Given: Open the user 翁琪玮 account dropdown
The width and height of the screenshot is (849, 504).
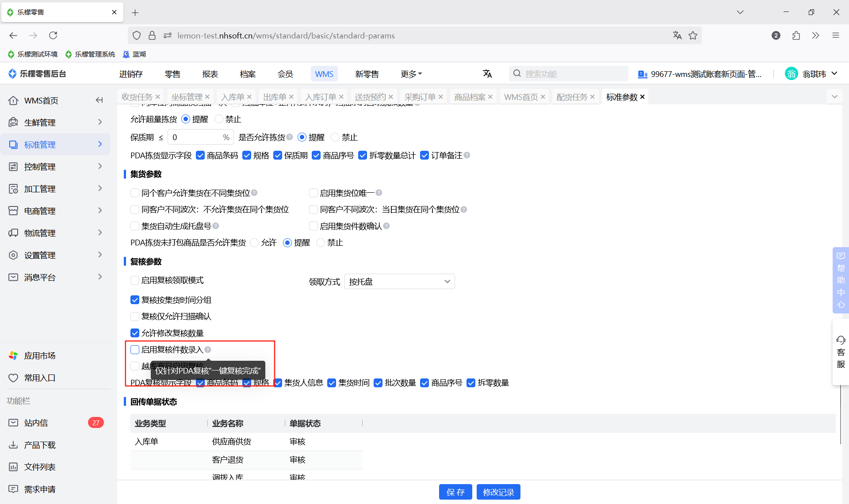Looking at the screenshot, I should click(x=811, y=74).
